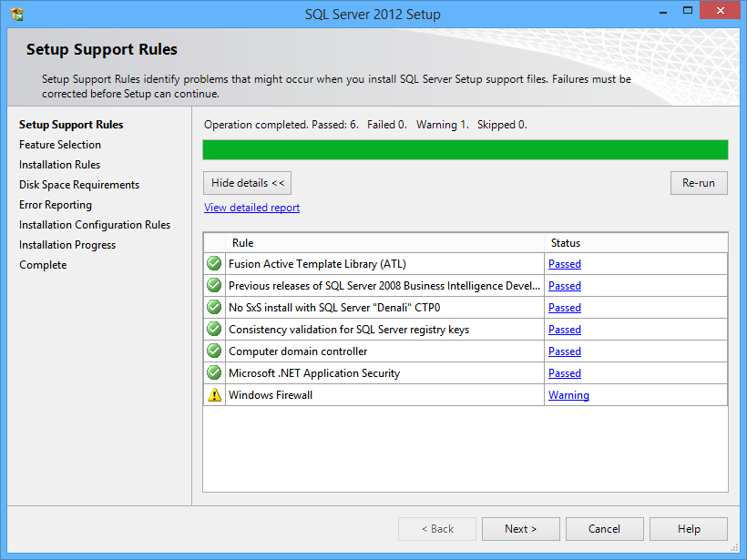747x560 pixels.
Task: Click the warning triangle next to Windows Firewall
Action: click(x=213, y=394)
